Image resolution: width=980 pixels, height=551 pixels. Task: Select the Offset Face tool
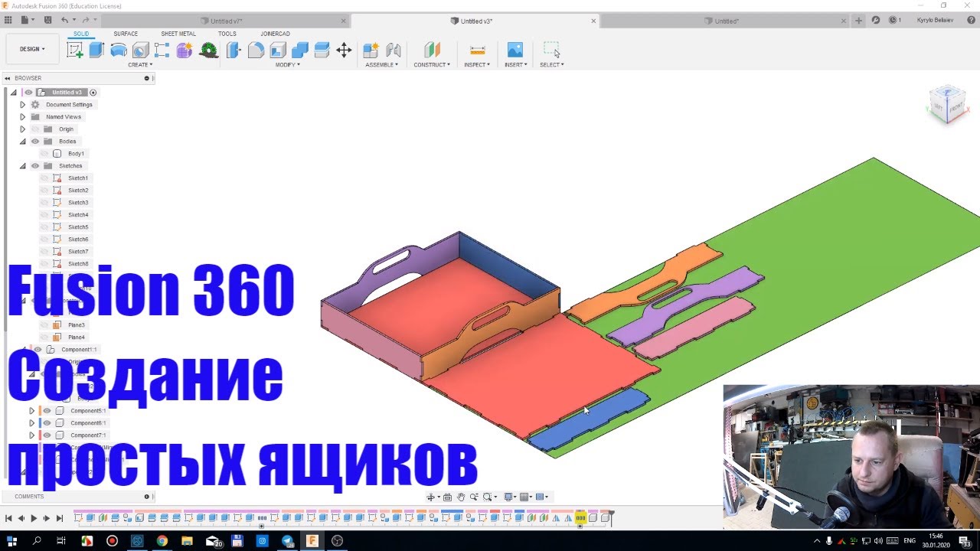(322, 51)
